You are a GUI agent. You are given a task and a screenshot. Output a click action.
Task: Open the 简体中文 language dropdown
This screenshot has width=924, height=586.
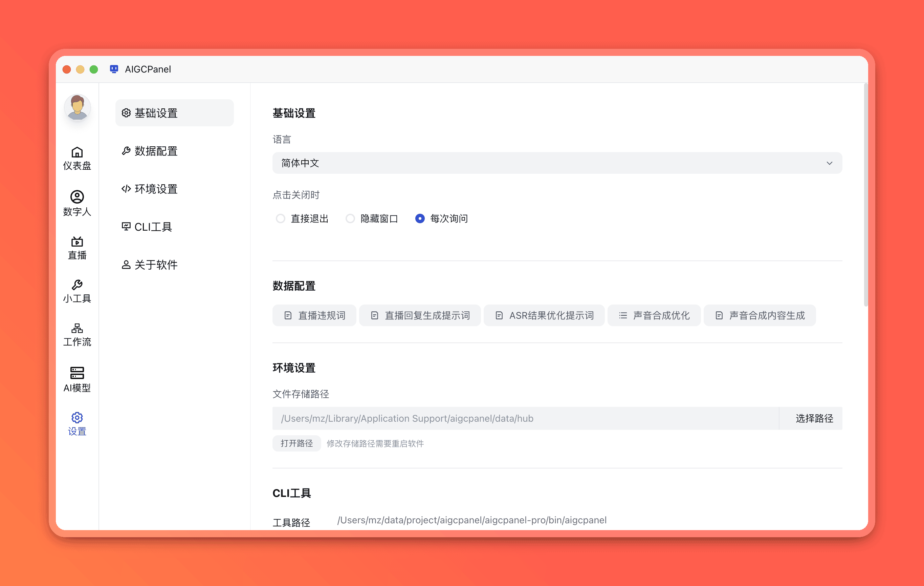[557, 163]
